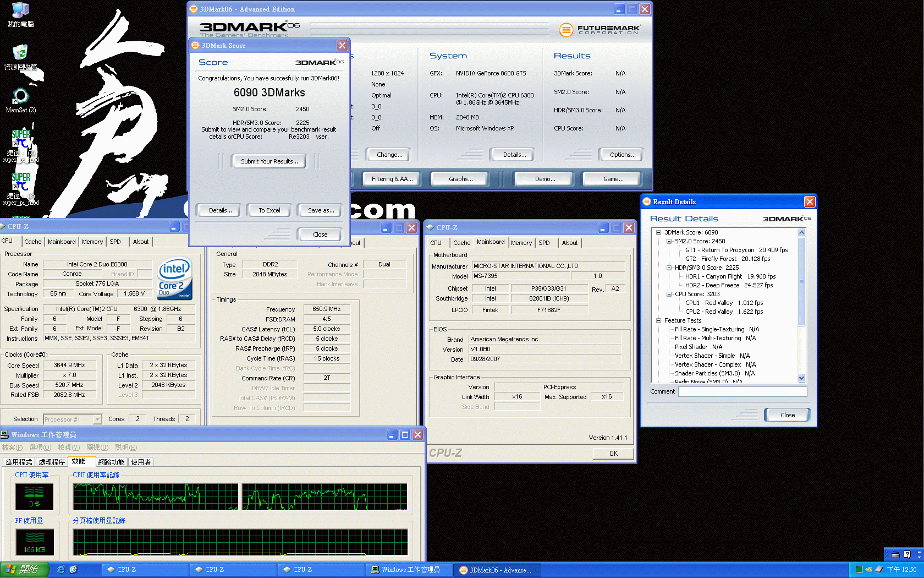
Task: Click To Excel button in Score dialog
Action: (269, 210)
